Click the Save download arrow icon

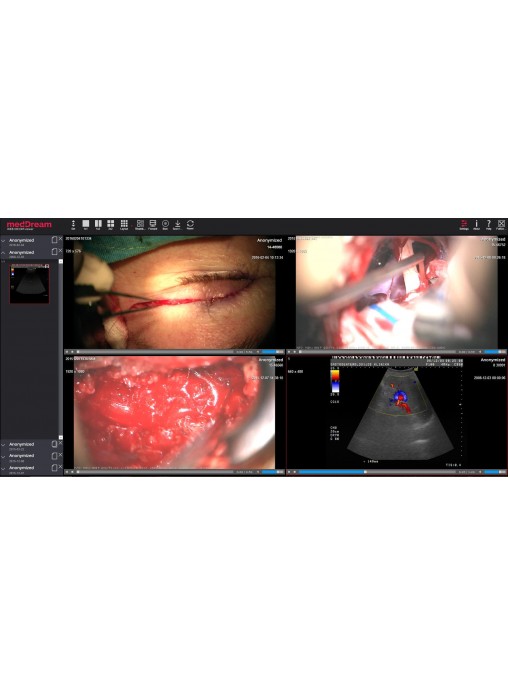[x=177, y=224]
